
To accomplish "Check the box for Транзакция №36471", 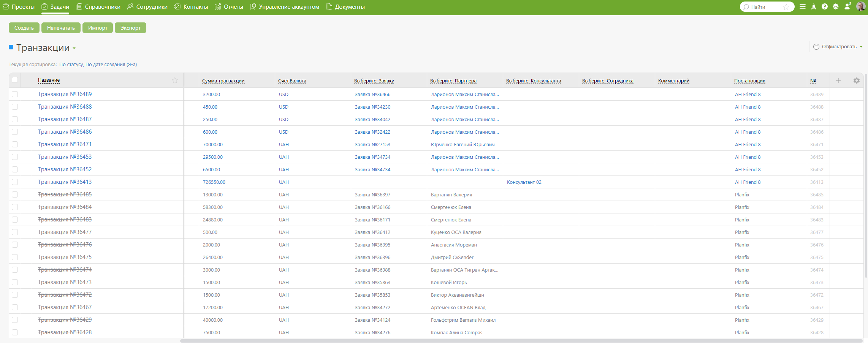I will [15, 144].
